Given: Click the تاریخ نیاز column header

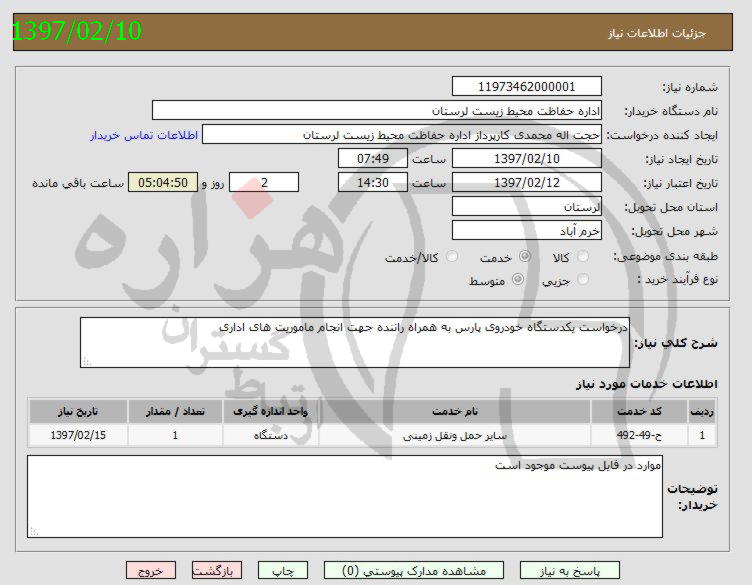Looking at the screenshot, I should click(78, 411).
